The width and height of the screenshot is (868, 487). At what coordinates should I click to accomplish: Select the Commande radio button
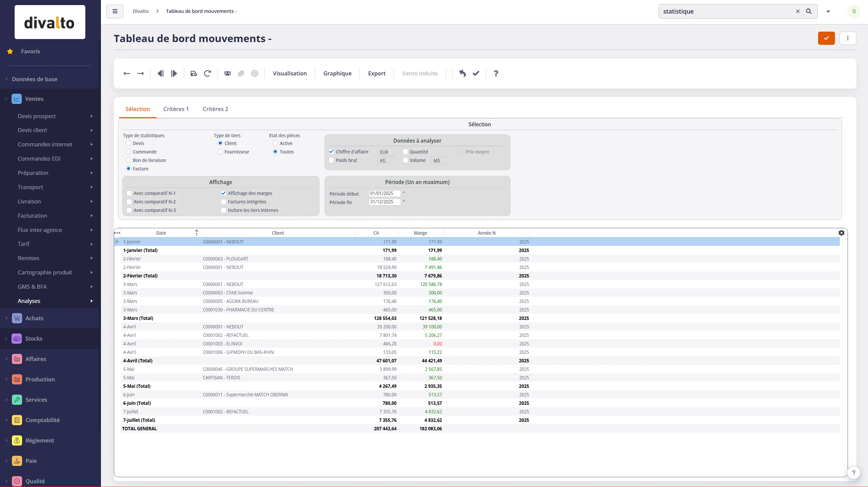coord(128,152)
